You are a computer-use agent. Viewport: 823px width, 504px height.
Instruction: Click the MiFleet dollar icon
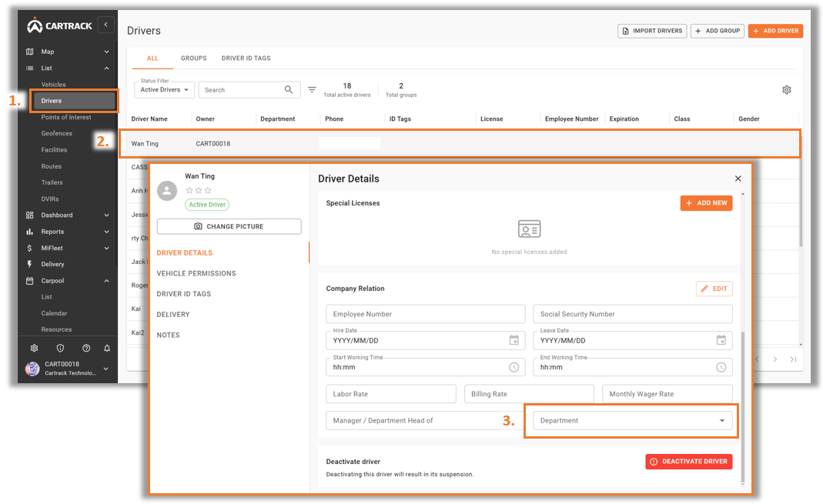click(29, 248)
